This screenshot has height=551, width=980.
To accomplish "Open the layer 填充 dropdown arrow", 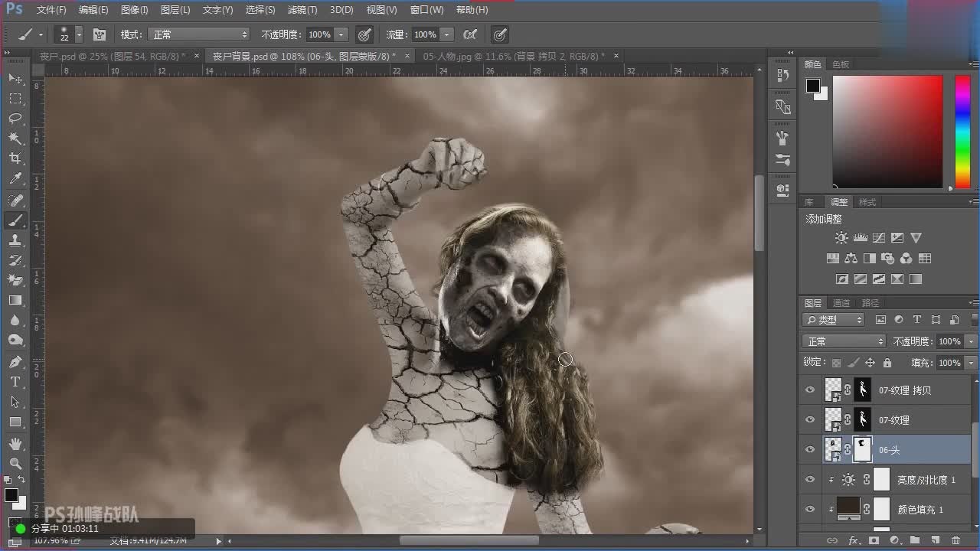I will (972, 363).
